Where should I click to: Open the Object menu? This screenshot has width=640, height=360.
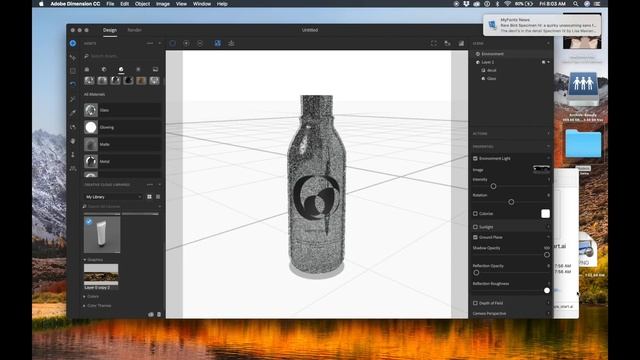[142, 4]
